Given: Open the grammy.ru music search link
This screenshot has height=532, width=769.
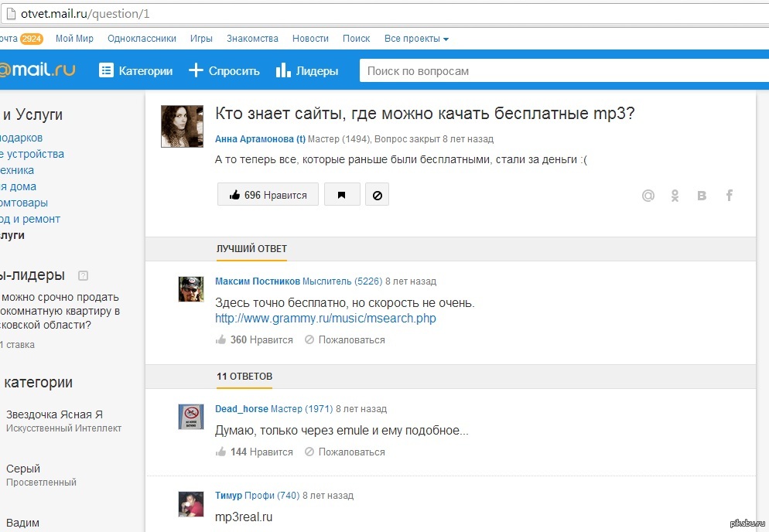Looking at the screenshot, I should (x=326, y=319).
